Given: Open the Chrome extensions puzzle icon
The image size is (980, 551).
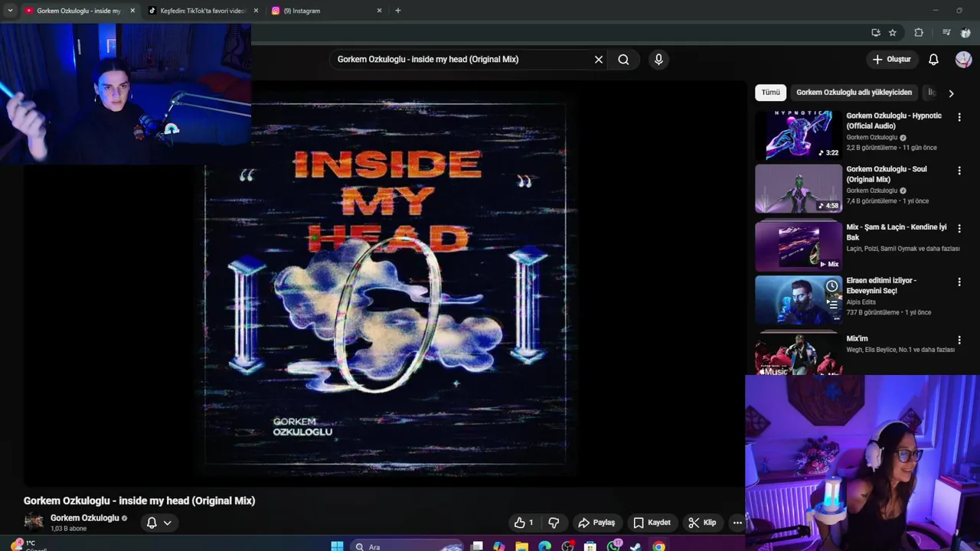Looking at the screenshot, I should [919, 33].
